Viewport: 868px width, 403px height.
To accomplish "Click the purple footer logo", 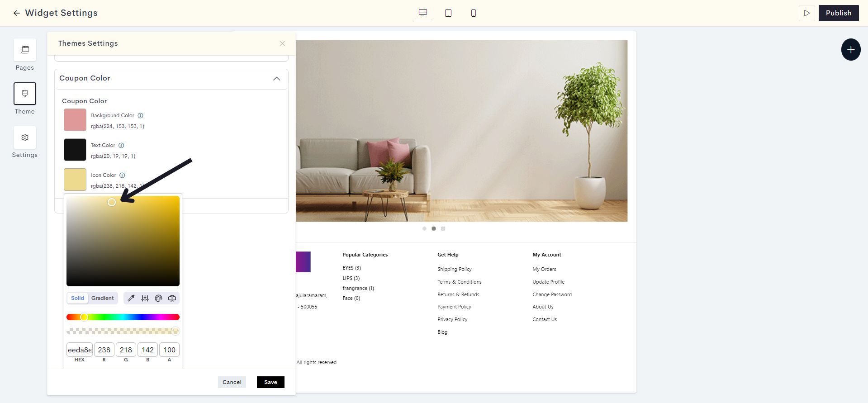I will point(303,262).
